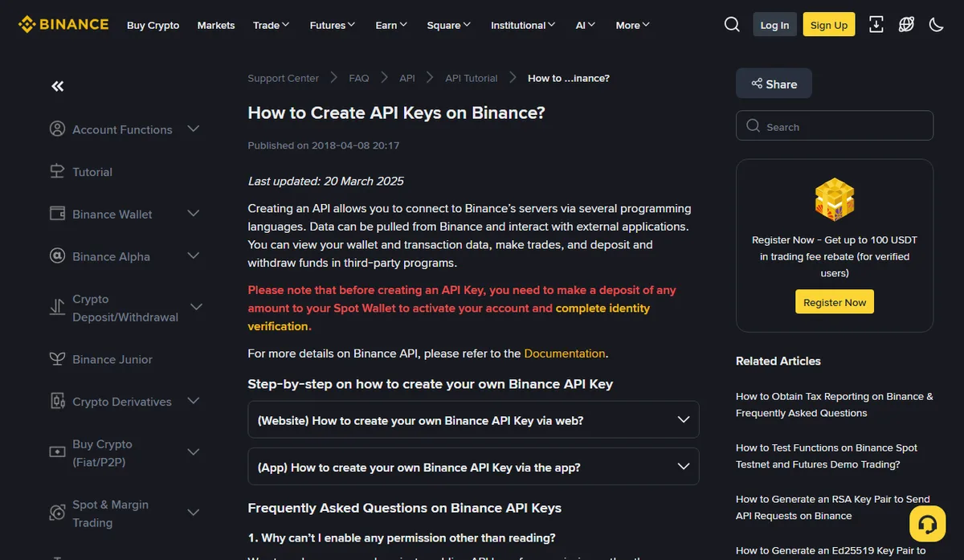The image size is (964, 560).
Task: Expand Buy Crypto (Fiat/P2P) sidebar section
Action: point(194,452)
